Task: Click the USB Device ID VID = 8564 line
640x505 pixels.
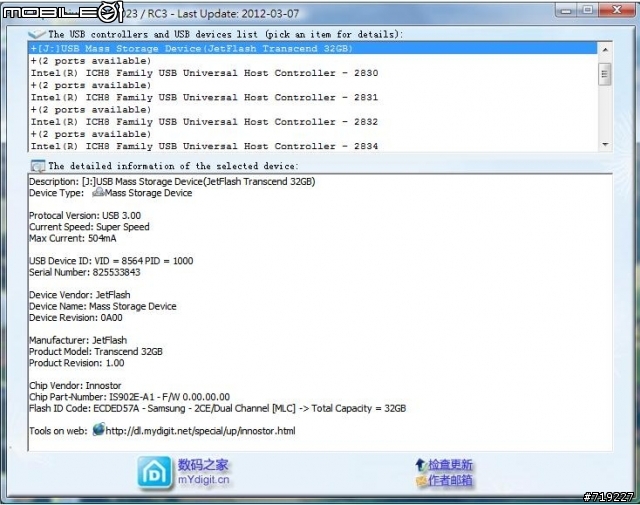Action: click(111, 260)
